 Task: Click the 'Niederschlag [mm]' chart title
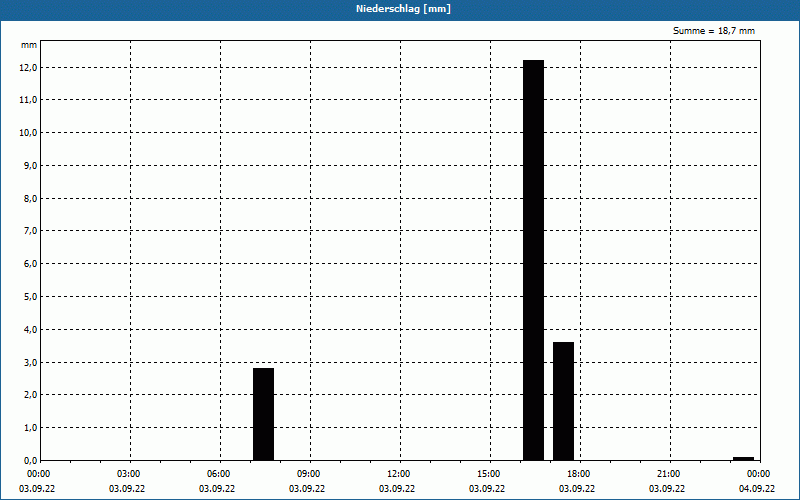[x=403, y=9]
